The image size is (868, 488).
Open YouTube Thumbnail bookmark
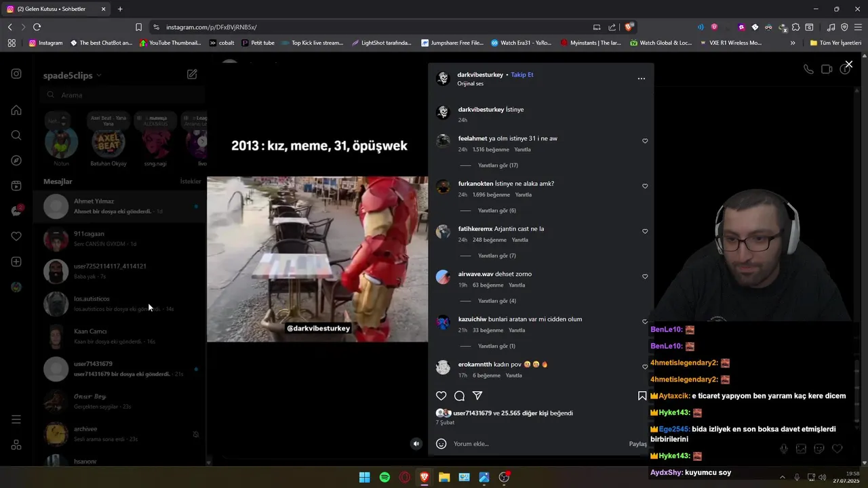tap(170, 43)
